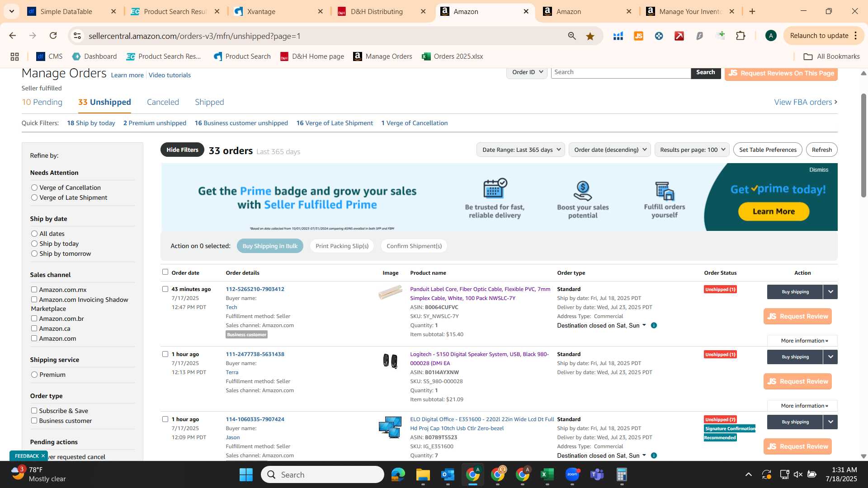Click the ELO monitor product thumbnail

coord(390,427)
